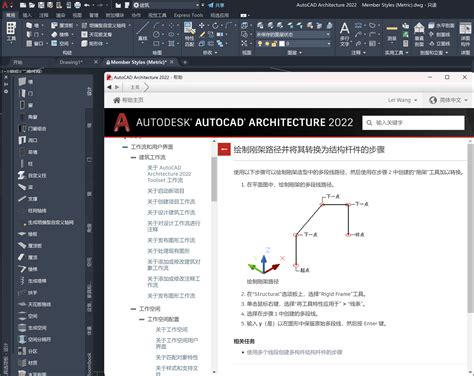Click 共享 Share button in title bar
Image resolution: width=474 pixels, height=376 pixels.
[x=216, y=5]
